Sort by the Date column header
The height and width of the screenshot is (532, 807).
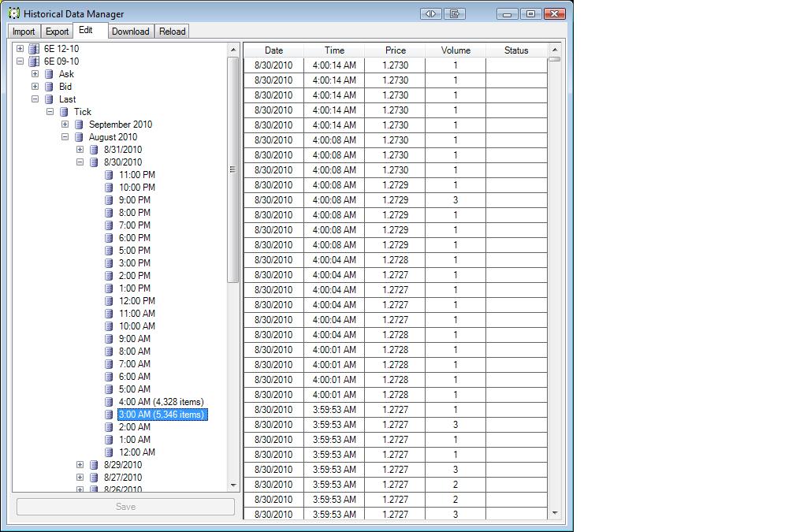tap(273, 50)
